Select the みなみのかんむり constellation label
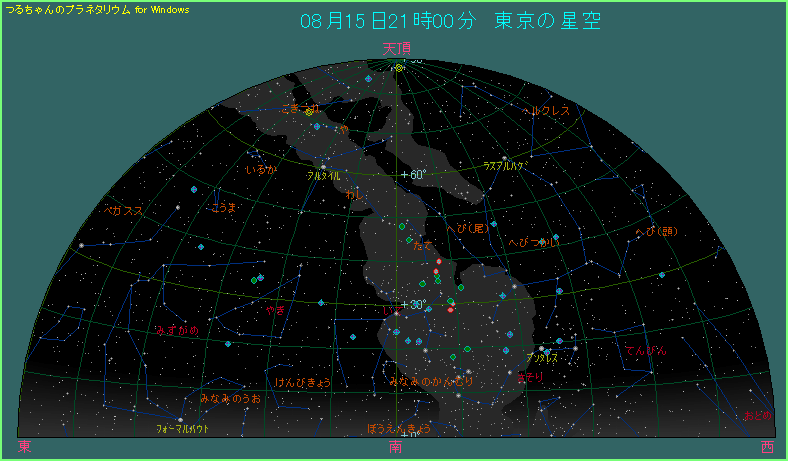Viewport: 788px width, 461px height. [431, 381]
